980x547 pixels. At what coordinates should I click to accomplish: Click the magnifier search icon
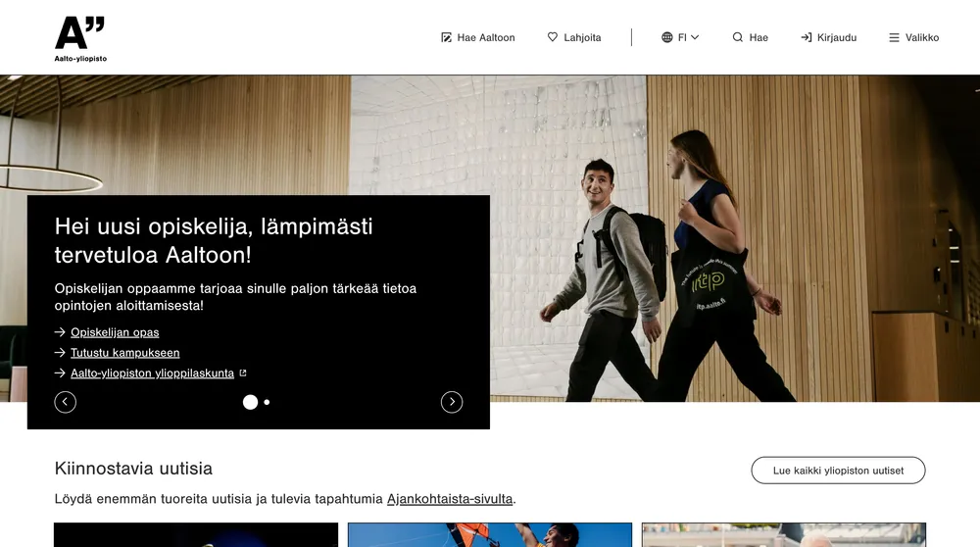coord(738,37)
